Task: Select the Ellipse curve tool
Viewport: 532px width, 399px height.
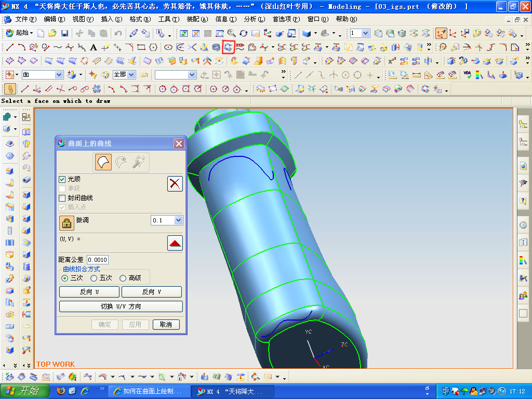Action: coord(168,47)
